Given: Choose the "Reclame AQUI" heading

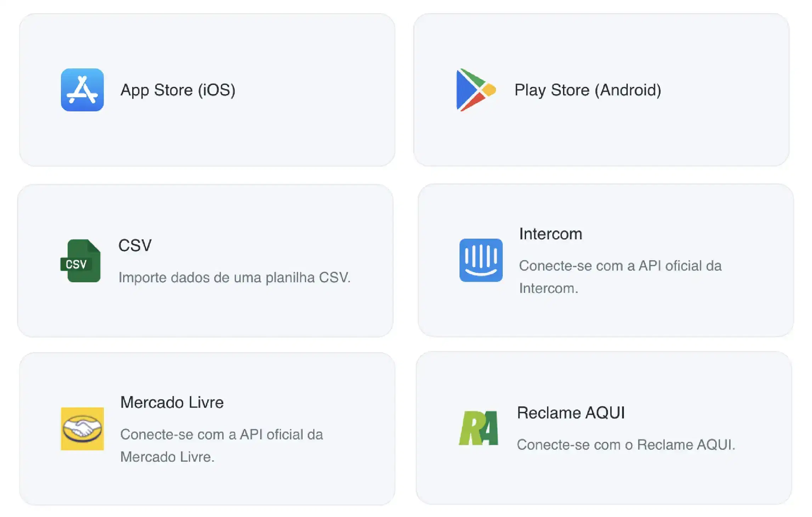Looking at the screenshot, I should tap(571, 413).
